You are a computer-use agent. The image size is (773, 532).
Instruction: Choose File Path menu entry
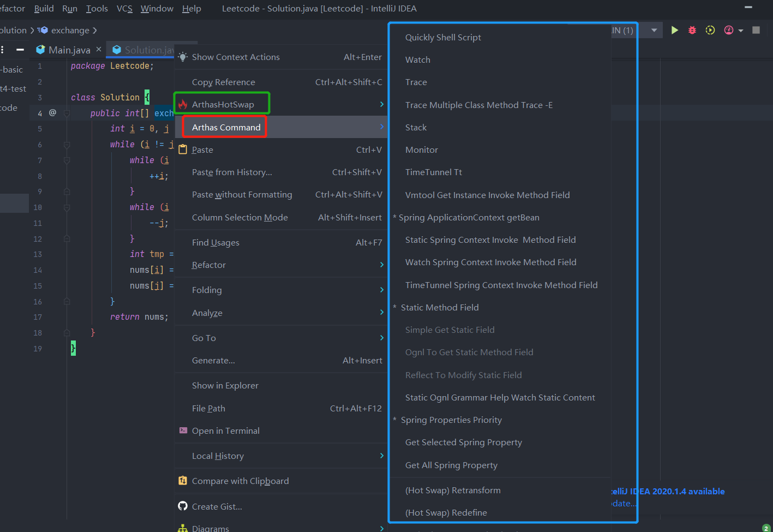[x=281, y=408]
